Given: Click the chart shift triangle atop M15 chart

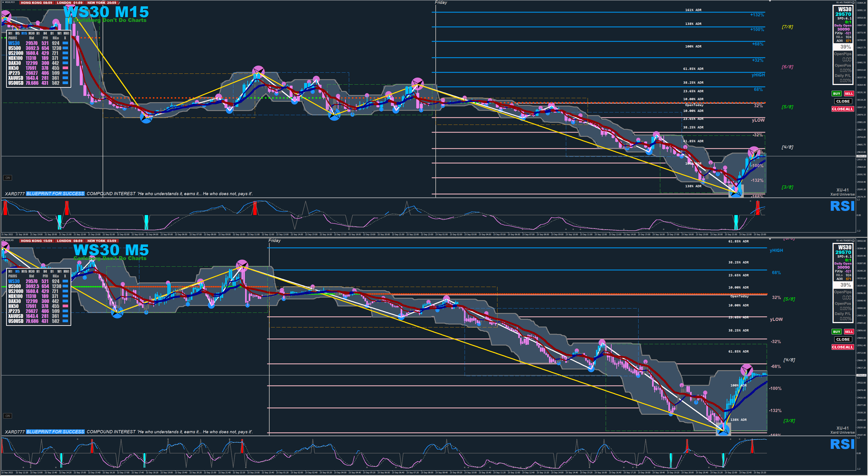Looking at the screenshot, I should [770, 1].
